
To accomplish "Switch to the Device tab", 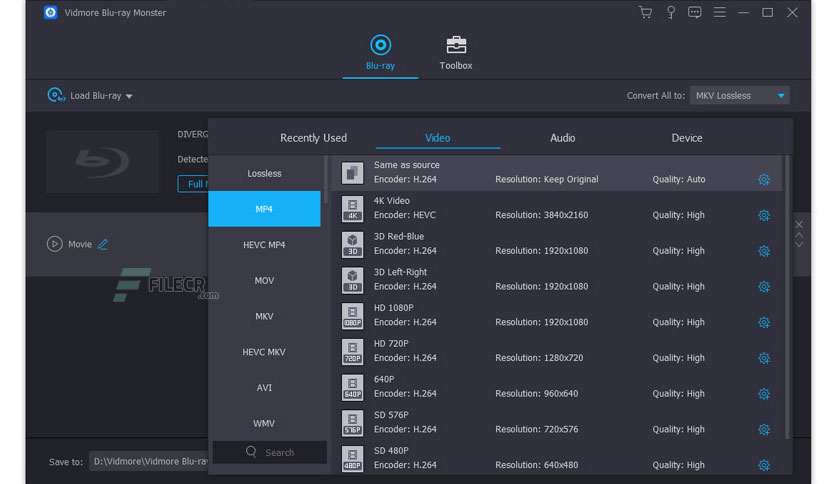I will click(687, 138).
